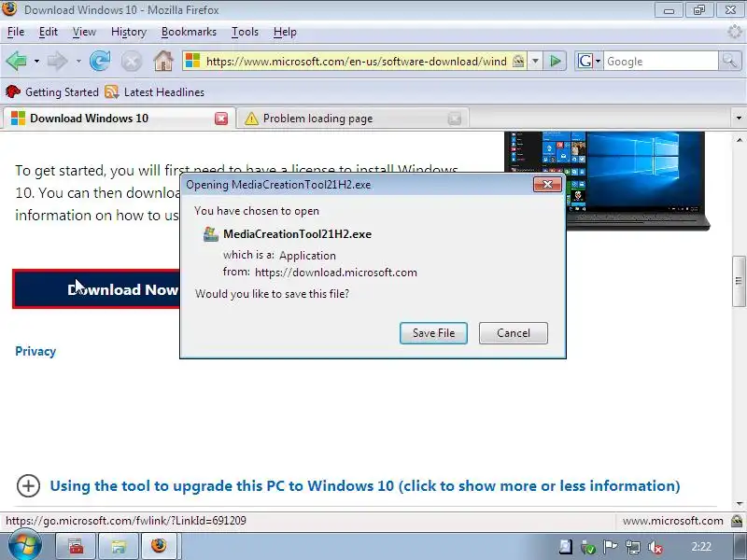The image size is (747, 560).
Task: Open the Tools menu
Action: 245,32
